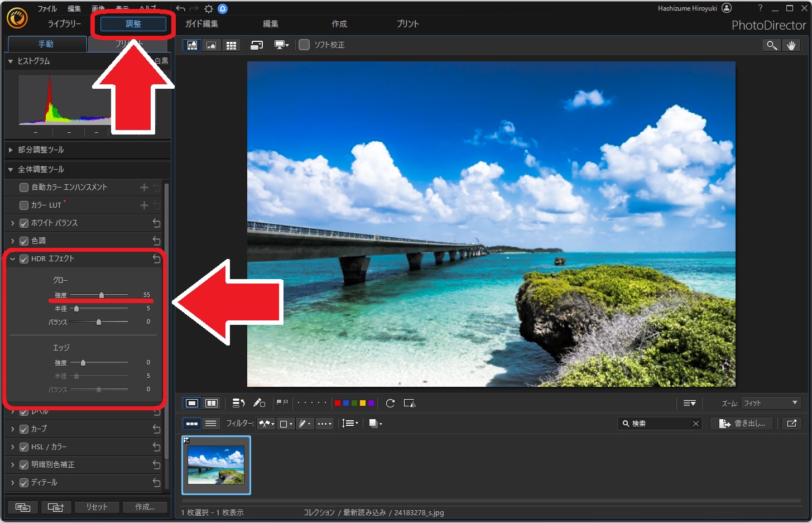Expand the 部分調整ツール section
The image size is (812, 523).
(11, 150)
